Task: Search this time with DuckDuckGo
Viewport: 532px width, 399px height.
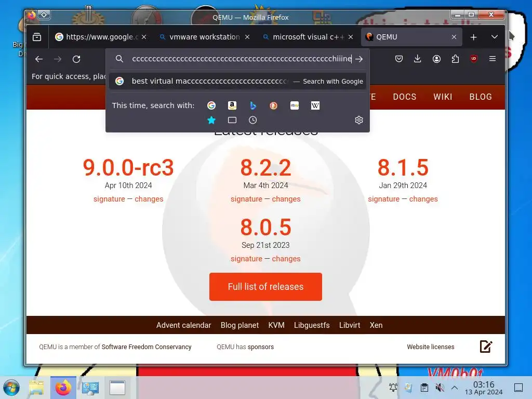Action: click(x=273, y=105)
